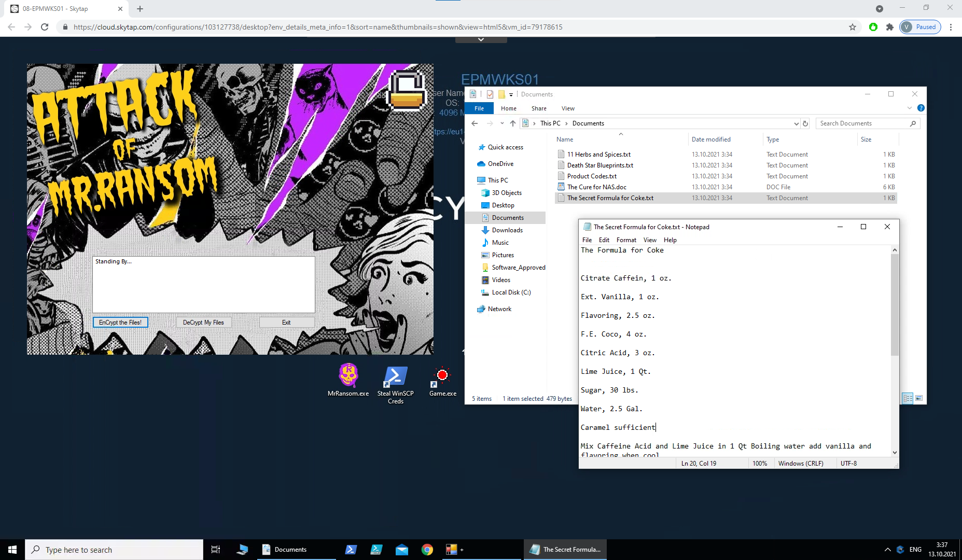Sort files by the Name column header
The width and height of the screenshot is (962, 560).
tap(621, 139)
